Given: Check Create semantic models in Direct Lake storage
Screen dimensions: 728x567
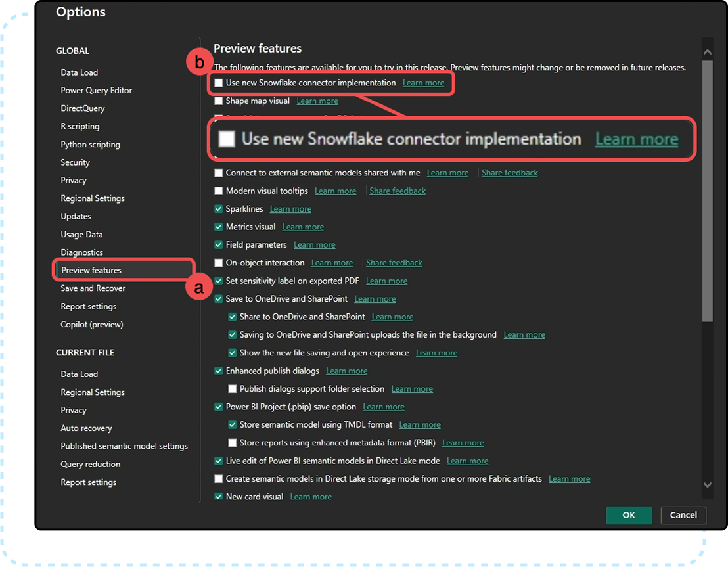Looking at the screenshot, I should click(x=218, y=479).
